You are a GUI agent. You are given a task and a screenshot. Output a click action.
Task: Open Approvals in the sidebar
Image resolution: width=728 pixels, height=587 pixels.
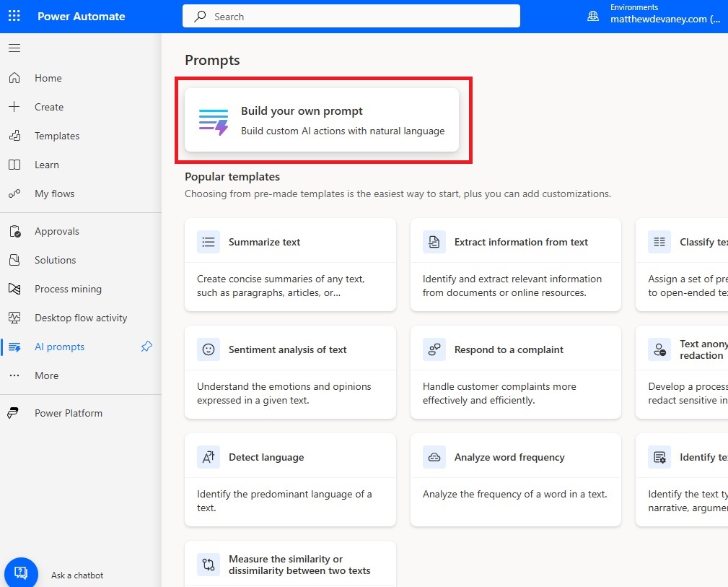57,231
